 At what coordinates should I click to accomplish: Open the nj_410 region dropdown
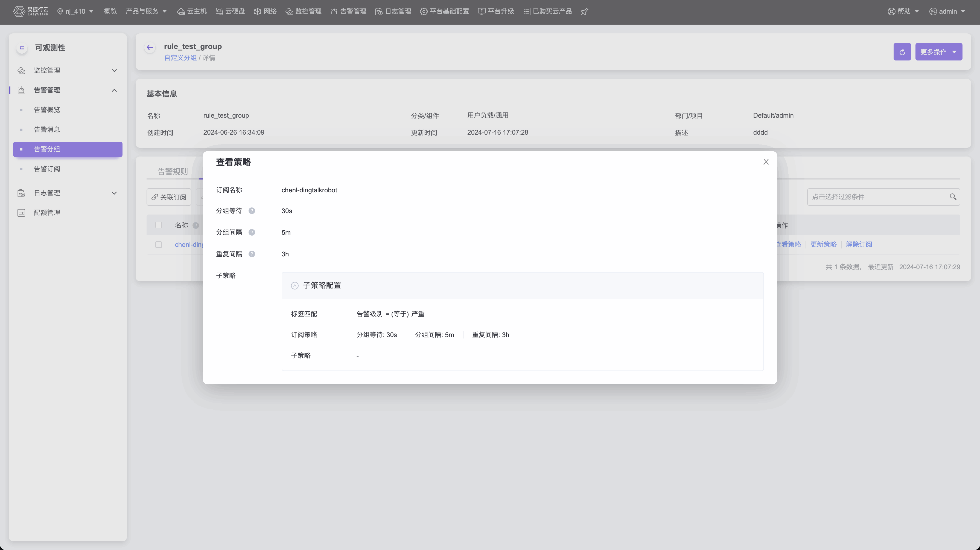click(75, 11)
